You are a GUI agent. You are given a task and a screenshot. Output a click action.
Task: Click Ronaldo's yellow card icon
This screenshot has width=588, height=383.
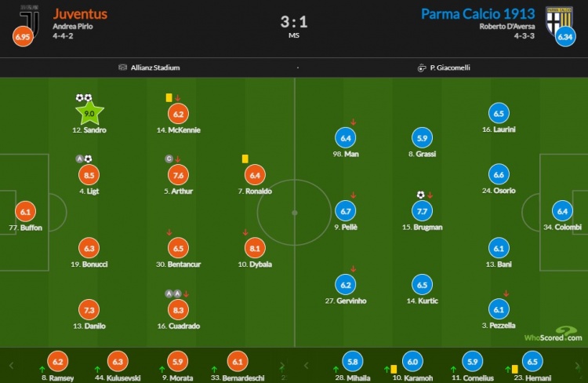point(245,159)
